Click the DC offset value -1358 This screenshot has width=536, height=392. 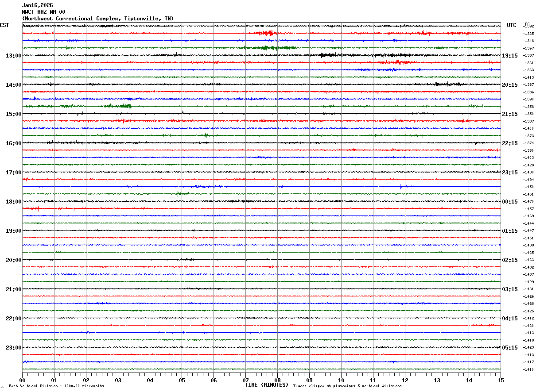coord(528,107)
